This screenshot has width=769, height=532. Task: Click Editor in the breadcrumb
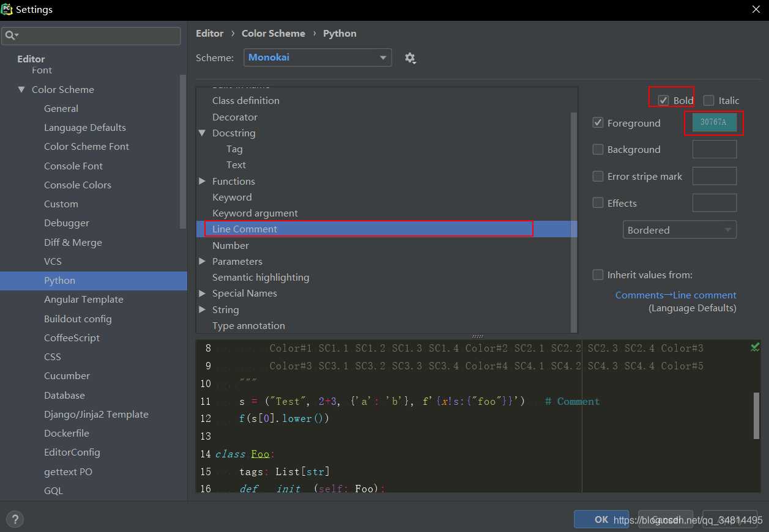[210, 33]
